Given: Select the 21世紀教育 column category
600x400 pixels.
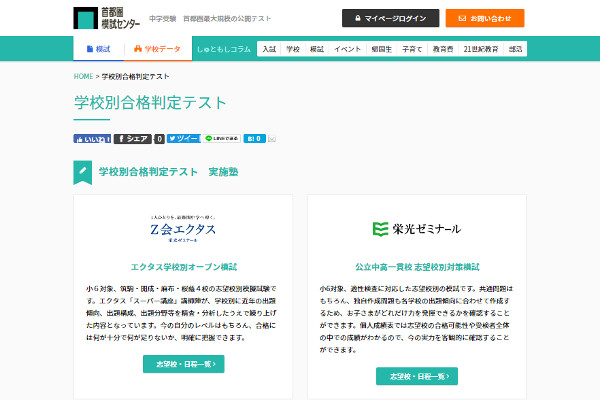Looking at the screenshot, I should 481,49.
